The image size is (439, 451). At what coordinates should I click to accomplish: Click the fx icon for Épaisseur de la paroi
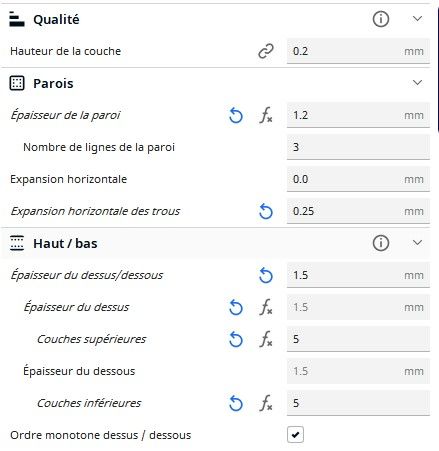pyautogui.click(x=266, y=116)
